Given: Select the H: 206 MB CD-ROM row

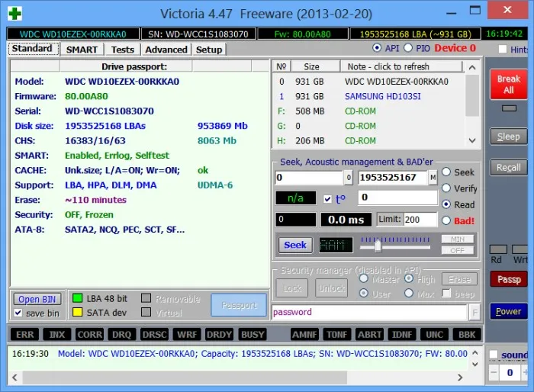Looking at the screenshot, I should pos(368,140).
